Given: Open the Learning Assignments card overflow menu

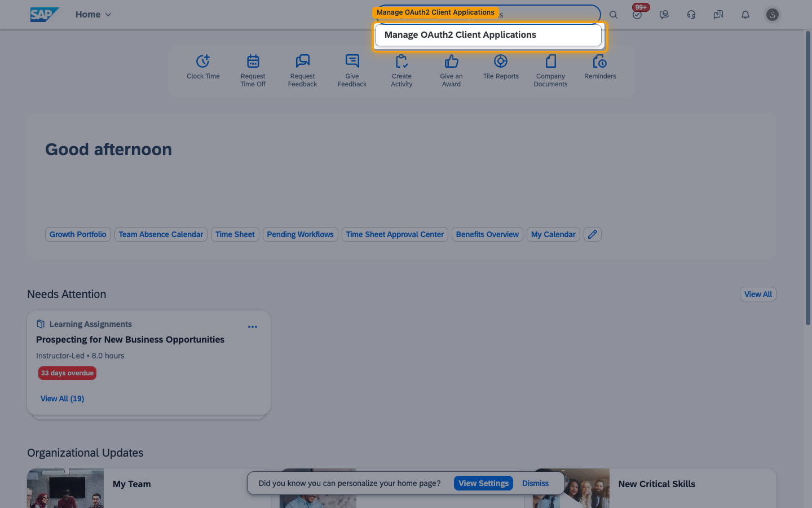Looking at the screenshot, I should [253, 327].
